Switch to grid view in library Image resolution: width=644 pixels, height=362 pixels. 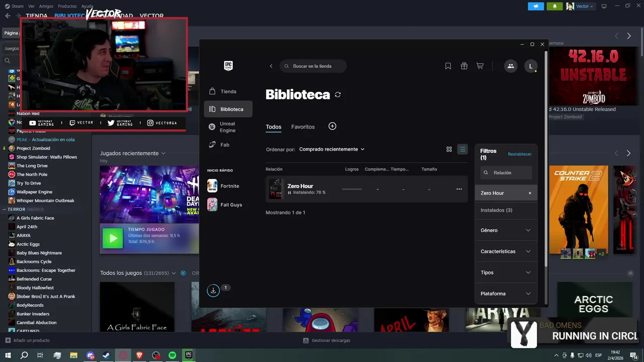[449, 149]
